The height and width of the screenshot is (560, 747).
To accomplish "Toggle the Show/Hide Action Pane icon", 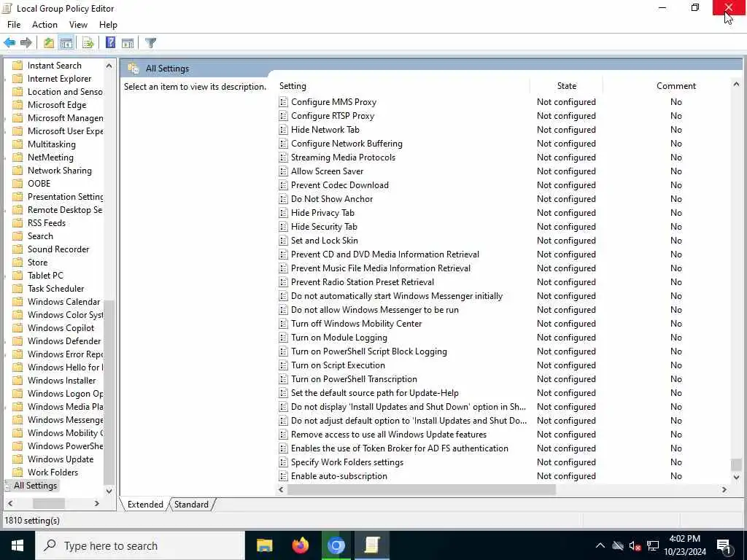I will pos(128,43).
